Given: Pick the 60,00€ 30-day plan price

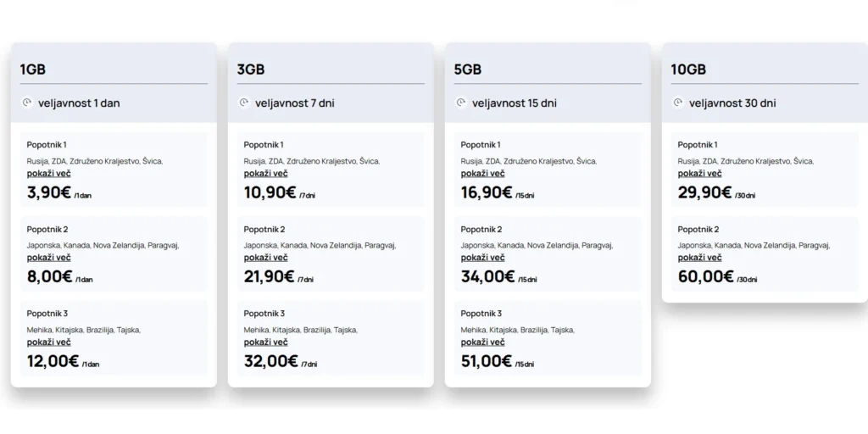Looking at the screenshot, I should (705, 276).
